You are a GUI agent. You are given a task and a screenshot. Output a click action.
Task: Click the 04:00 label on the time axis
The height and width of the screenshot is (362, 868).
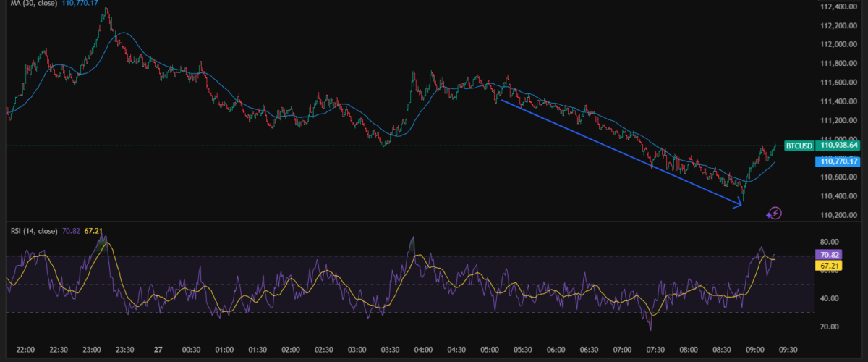pos(423,349)
